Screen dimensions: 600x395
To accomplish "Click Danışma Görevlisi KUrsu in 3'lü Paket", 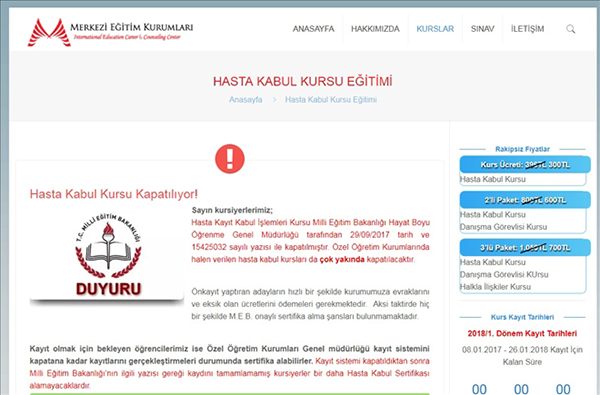I will (x=504, y=274).
